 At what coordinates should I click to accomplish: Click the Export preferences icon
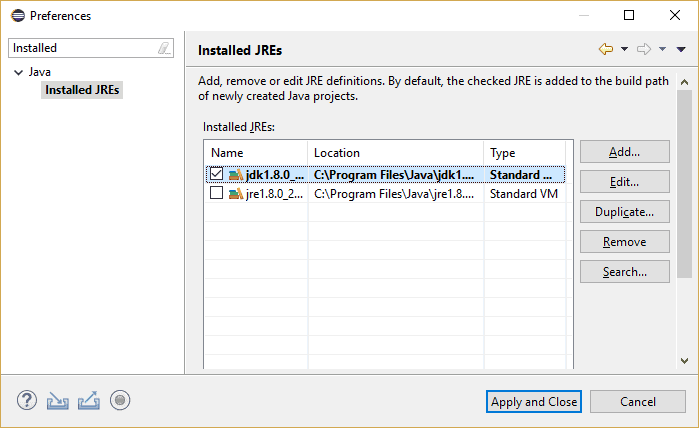pos(89,400)
